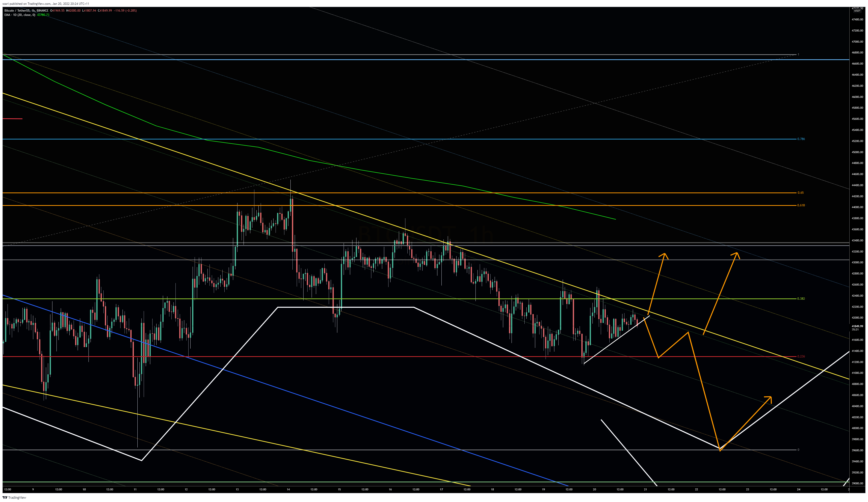Click the 44400.00 price axis label

857,185
